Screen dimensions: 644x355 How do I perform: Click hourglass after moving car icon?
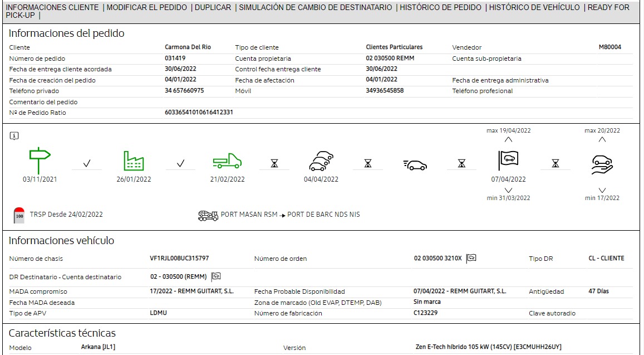pyautogui.click(x=461, y=164)
